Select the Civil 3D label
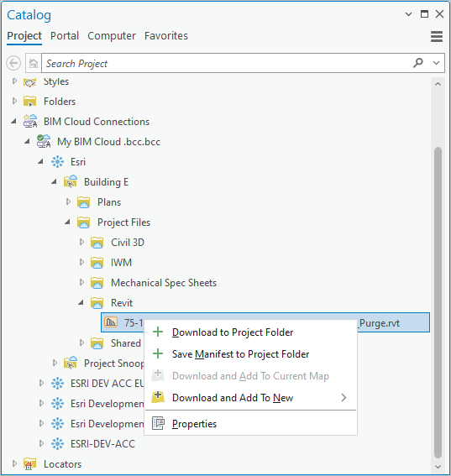Screen dimensions: 451x476 point(128,243)
